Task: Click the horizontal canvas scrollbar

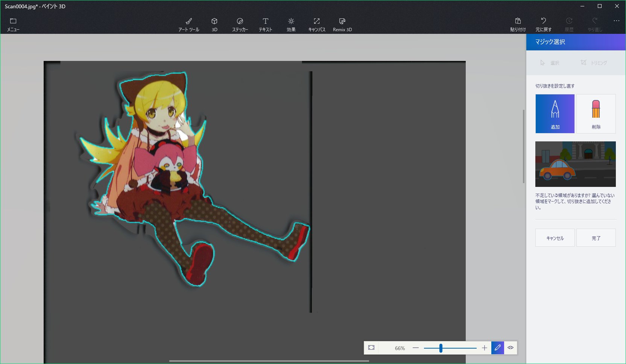Action: tap(269, 361)
